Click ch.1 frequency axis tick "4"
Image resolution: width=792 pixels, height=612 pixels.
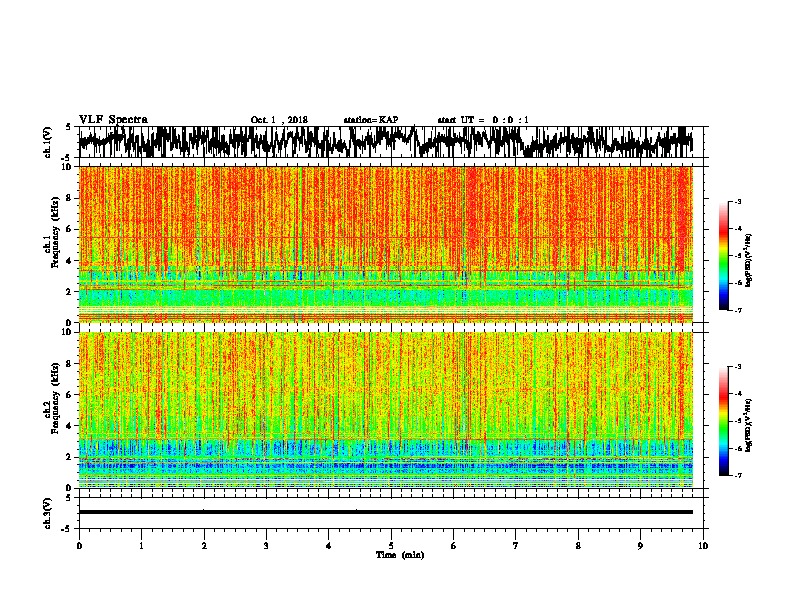[x=70, y=261]
